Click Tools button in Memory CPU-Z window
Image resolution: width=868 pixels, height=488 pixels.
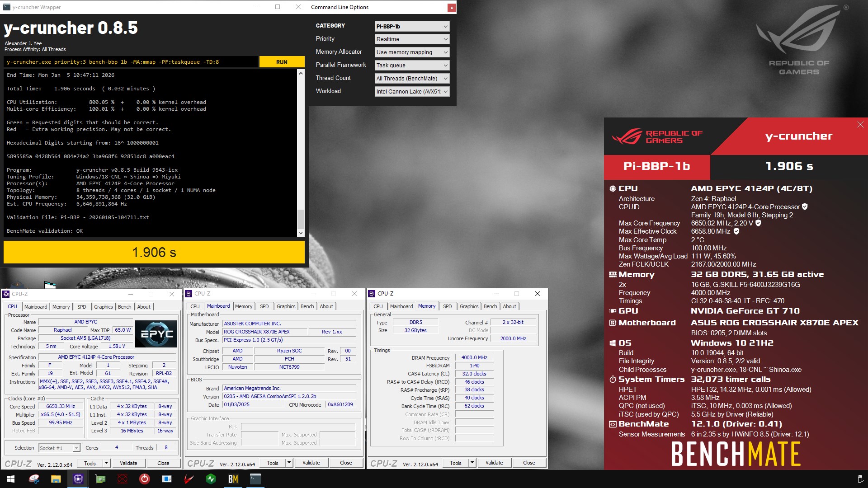(456, 463)
